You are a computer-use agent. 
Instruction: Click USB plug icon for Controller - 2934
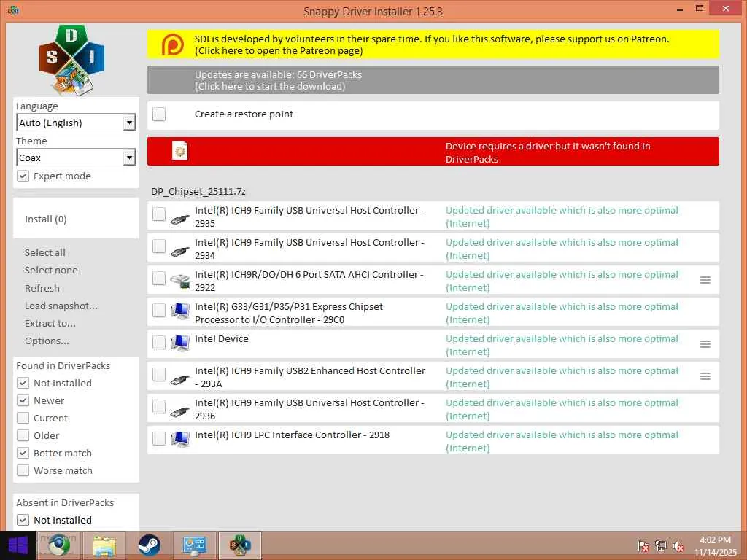click(x=179, y=252)
